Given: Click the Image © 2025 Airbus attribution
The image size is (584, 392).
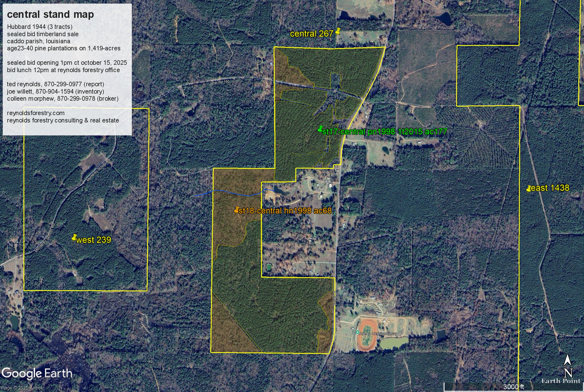Looking at the screenshot, I should [22, 388].
